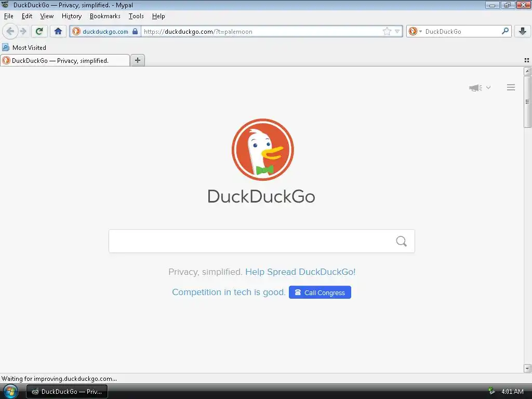Click the duckduckgo.com site identity label

pyautogui.click(x=105, y=32)
